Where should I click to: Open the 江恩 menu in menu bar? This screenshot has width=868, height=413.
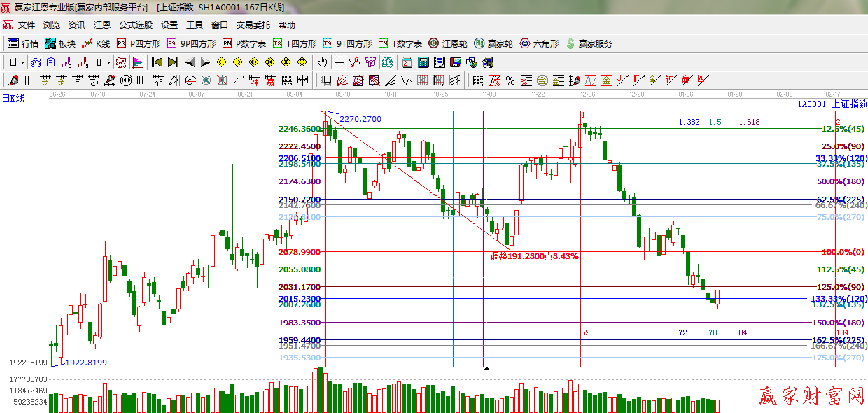click(101, 25)
